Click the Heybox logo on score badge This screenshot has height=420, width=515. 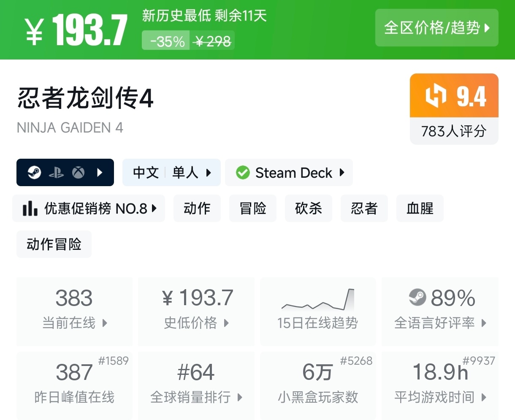(x=436, y=95)
